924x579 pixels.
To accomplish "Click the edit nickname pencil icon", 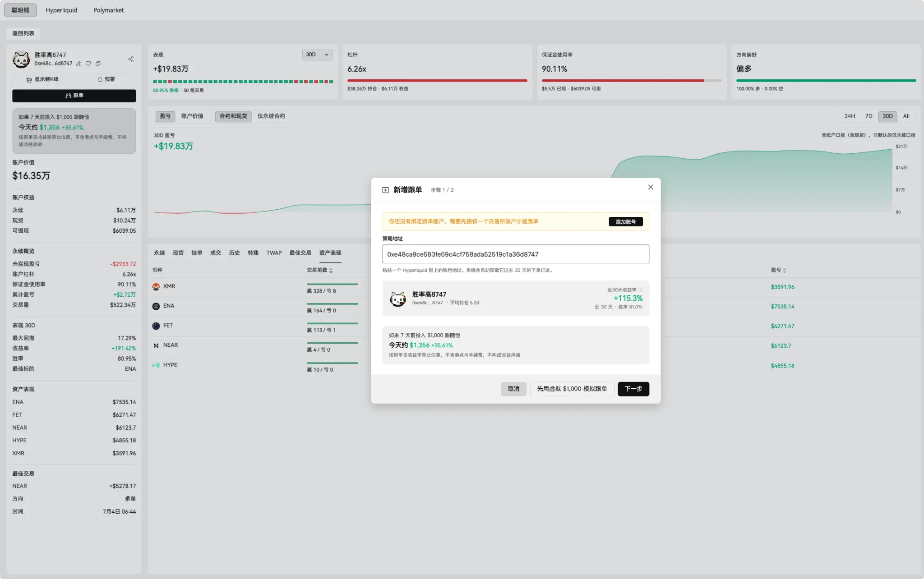I will (79, 64).
